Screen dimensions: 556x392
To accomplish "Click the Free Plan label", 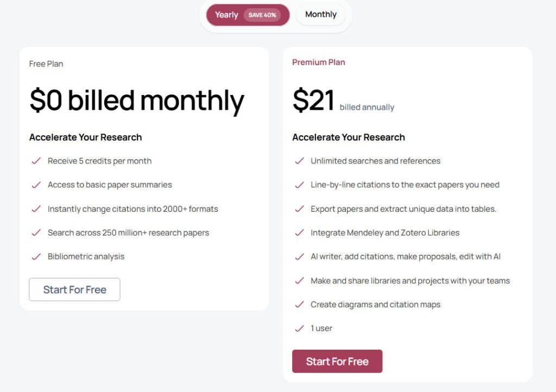I will pyautogui.click(x=46, y=64).
